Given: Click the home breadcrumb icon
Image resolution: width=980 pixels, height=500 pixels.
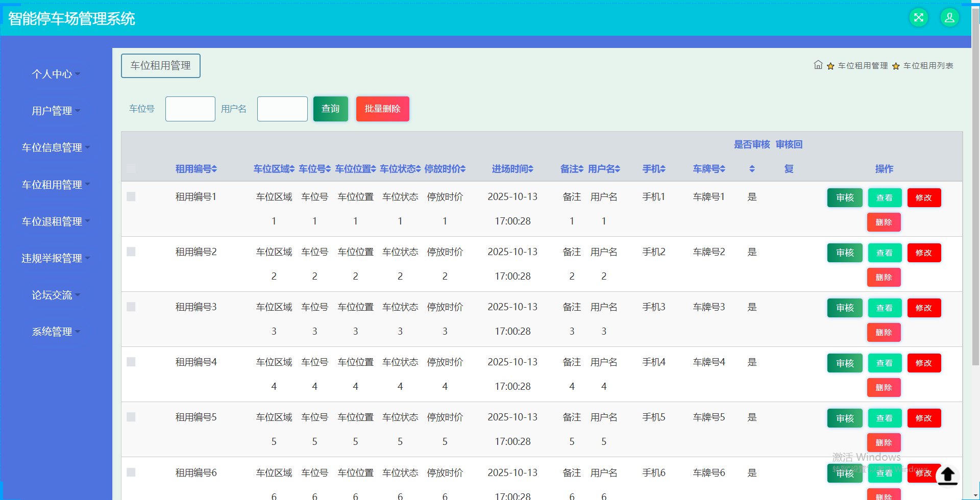Looking at the screenshot, I should [x=818, y=65].
